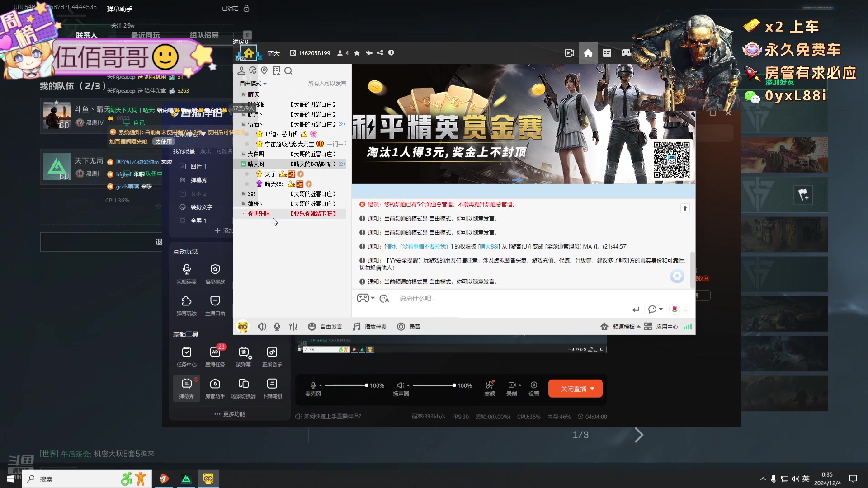Select the 大白哥 channel row

290,154
